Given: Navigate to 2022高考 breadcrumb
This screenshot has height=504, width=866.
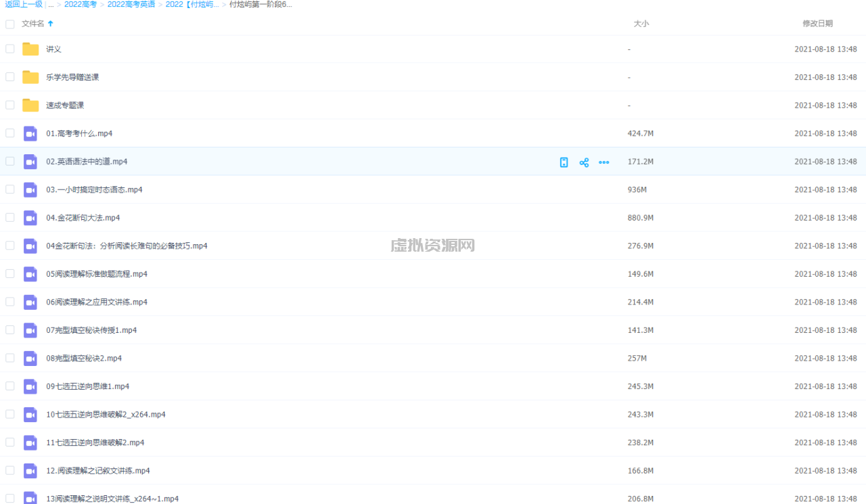Looking at the screenshot, I should (81, 4).
